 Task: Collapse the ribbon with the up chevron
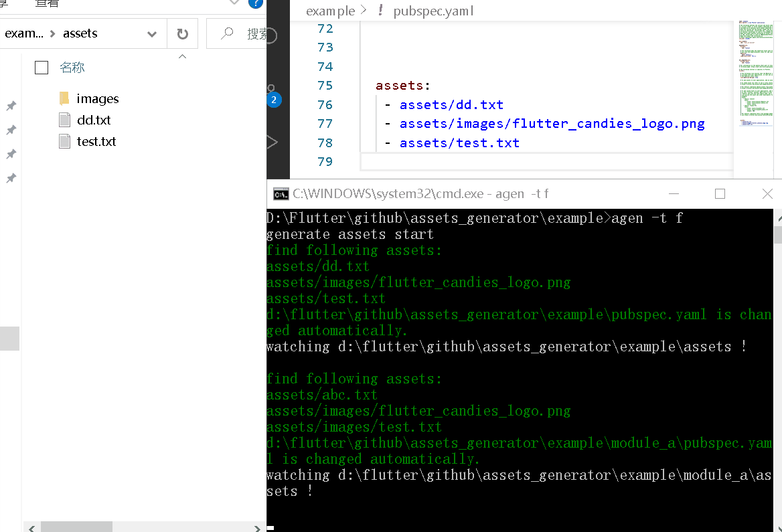tap(182, 56)
